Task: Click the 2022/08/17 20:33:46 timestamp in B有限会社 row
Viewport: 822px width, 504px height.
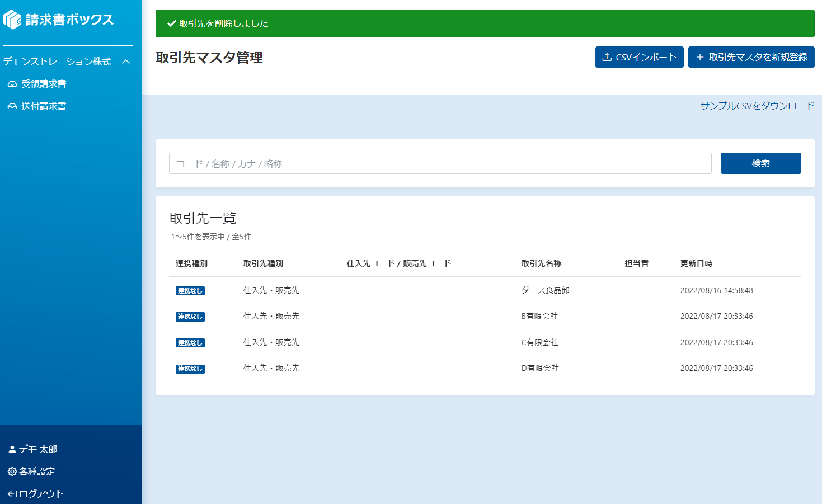Action: [717, 316]
